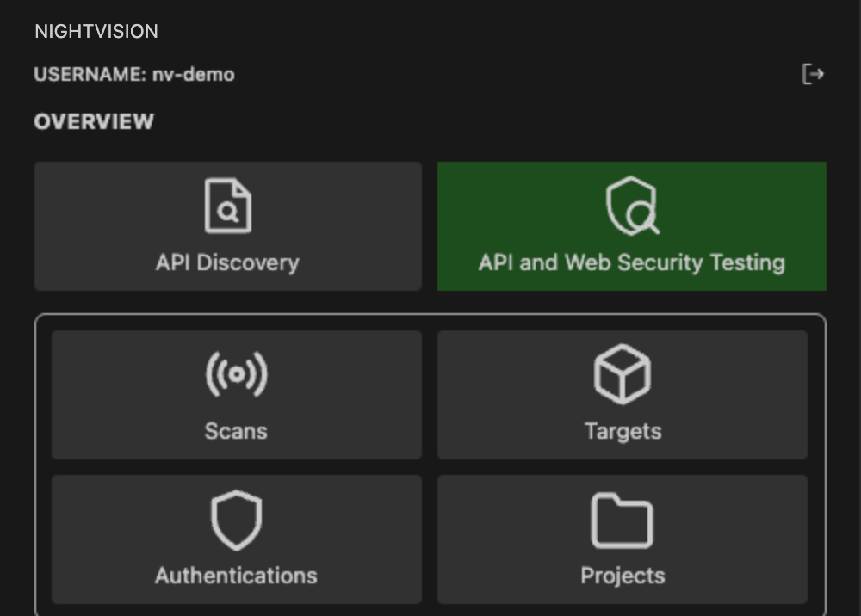This screenshot has height=616, width=861.
Task: Open the Scans tile
Action: pos(237,394)
